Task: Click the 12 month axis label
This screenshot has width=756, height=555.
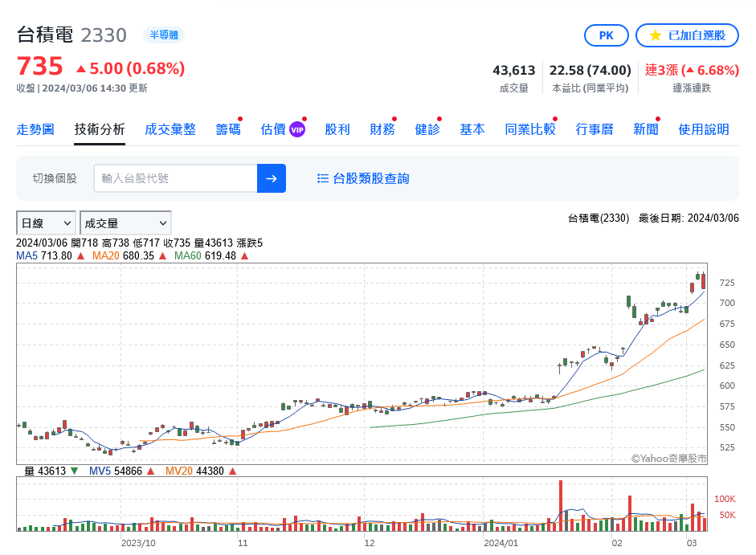Action: click(x=370, y=543)
